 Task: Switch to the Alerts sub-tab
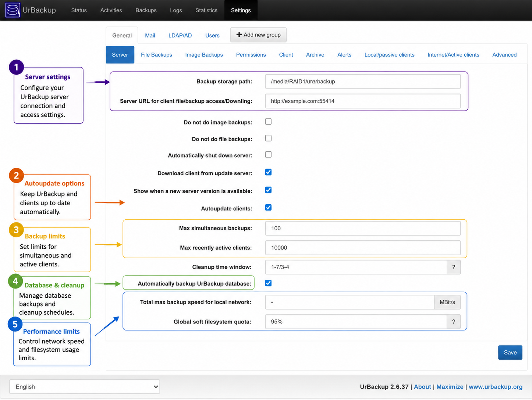[344, 55]
